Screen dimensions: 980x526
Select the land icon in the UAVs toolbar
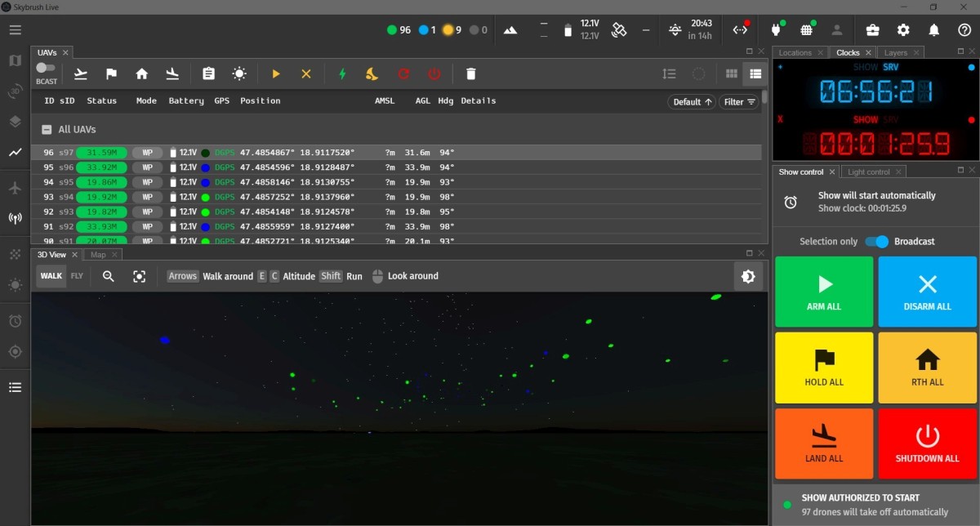pyautogui.click(x=172, y=74)
